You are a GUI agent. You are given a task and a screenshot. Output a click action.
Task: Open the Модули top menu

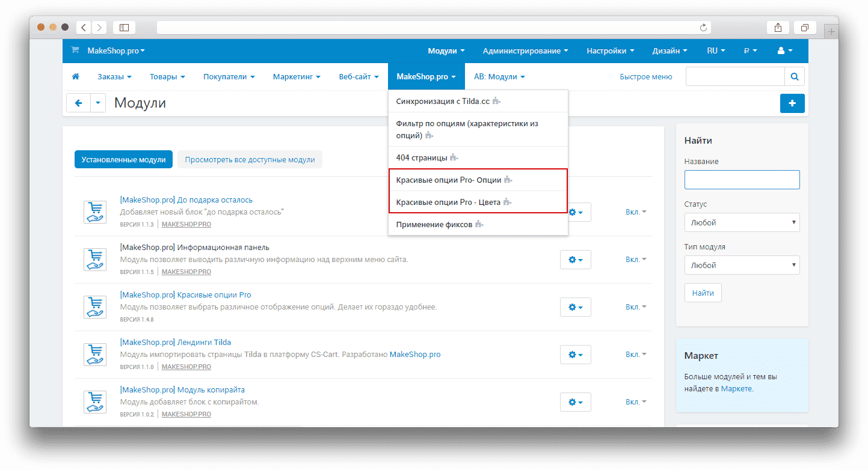[x=446, y=51]
